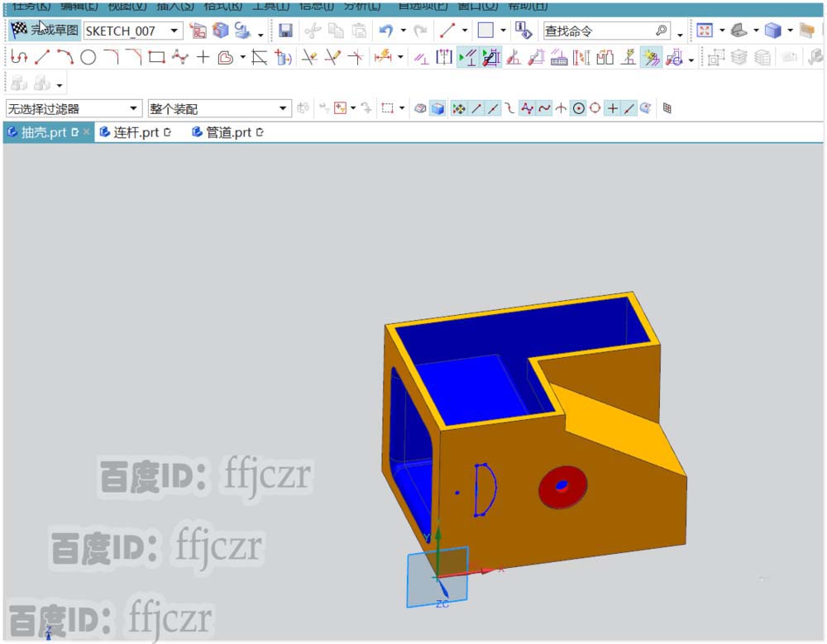The image size is (827, 644).
Task: Click the magnifier in the command finder
Action: 661,31
